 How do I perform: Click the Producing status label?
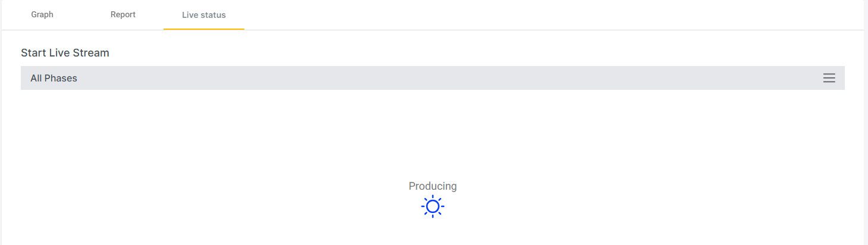[x=433, y=186]
